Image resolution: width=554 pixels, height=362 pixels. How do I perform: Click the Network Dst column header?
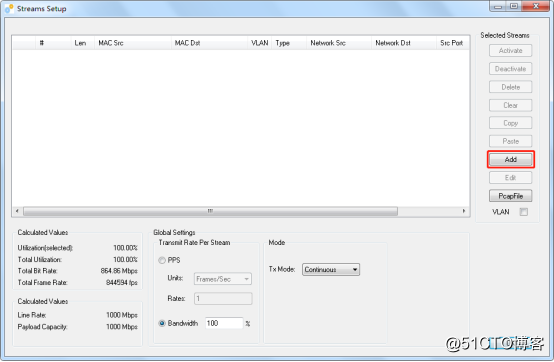click(403, 43)
